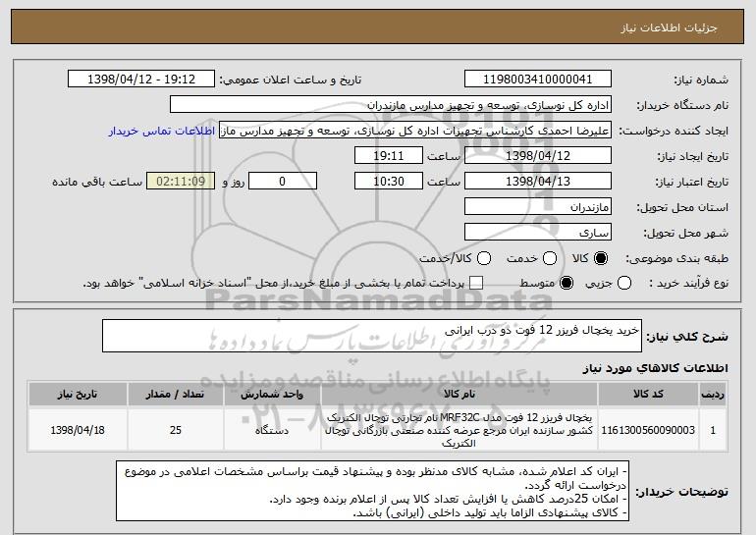
Task: Click جزئیات اطلاعات نیاز header title
Action: pos(670,27)
